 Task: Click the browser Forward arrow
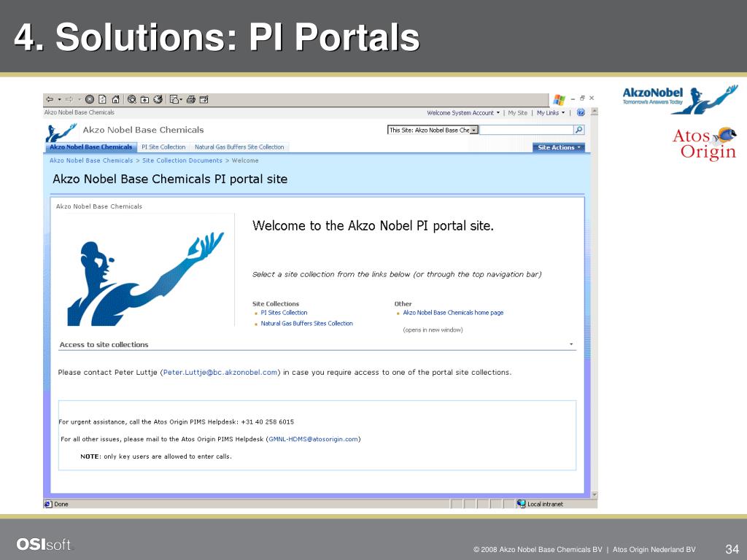click(69, 99)
